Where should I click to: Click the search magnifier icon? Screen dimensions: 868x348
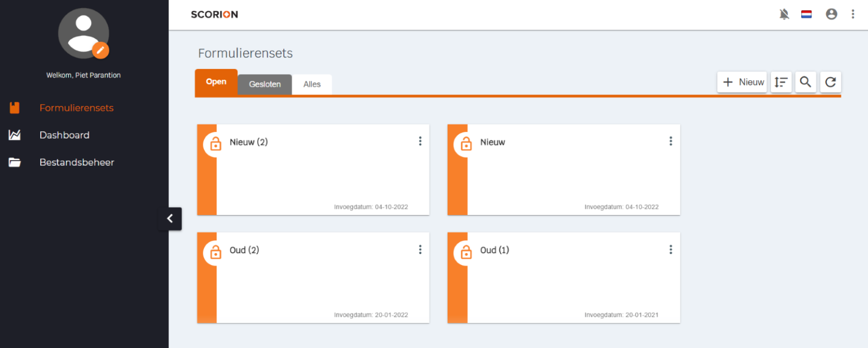click(x=806, y=82)
